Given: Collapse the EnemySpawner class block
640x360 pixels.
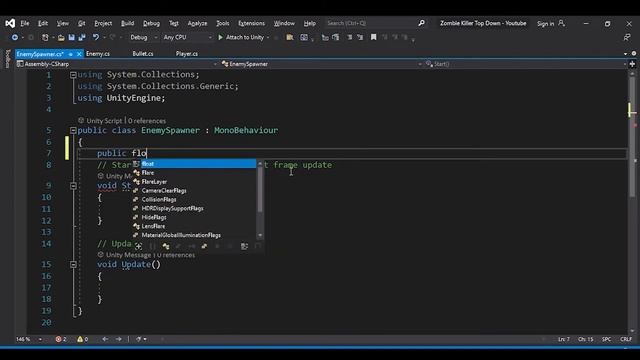Looking at the screenshot, I should (73, 131).
